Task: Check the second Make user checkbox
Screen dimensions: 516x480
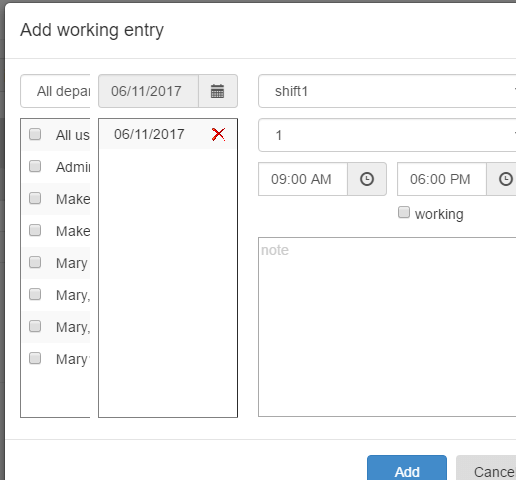Action: pyautogui.click(x=35, y=230)
